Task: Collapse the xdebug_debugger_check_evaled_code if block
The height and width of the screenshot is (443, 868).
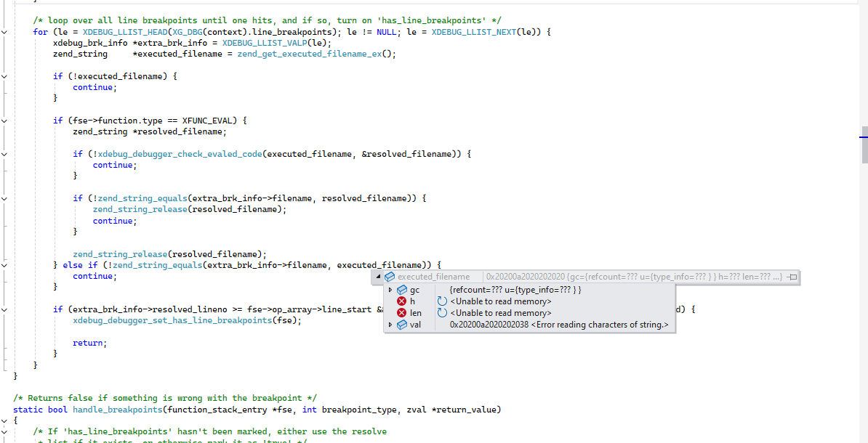Action: tap(4, 154)
